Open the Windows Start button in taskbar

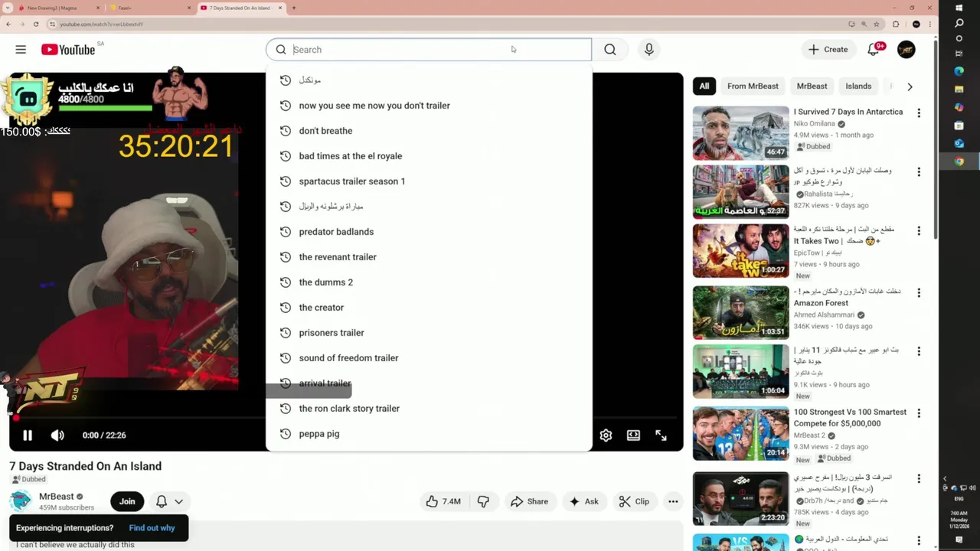(x=959, y=8)
